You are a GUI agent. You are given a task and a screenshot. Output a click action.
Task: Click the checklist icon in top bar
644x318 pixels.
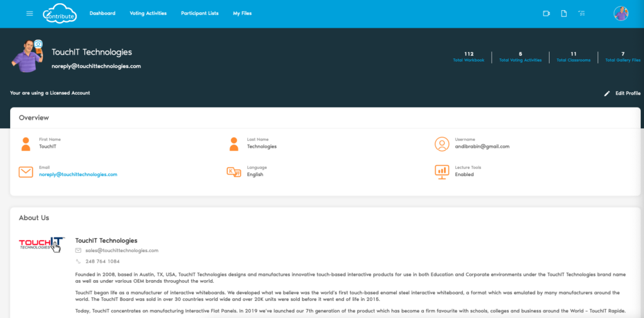point(582,14)
